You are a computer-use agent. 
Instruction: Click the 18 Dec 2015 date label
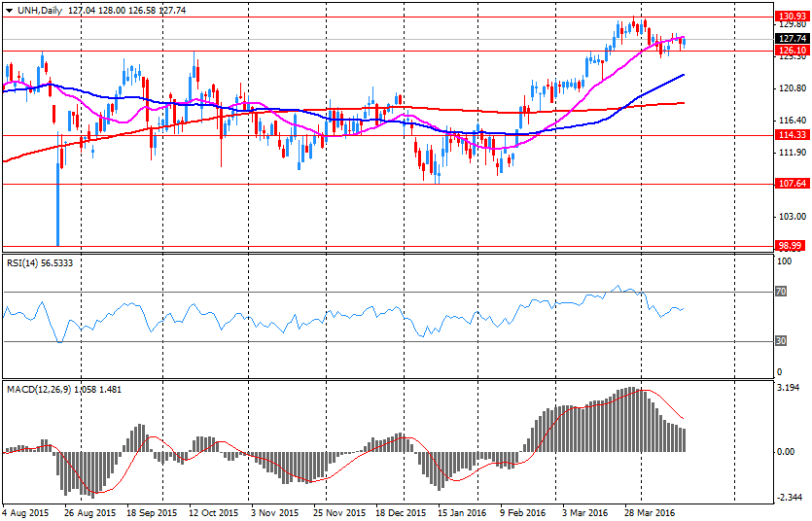pyautogui.click(x=401, y=513)
